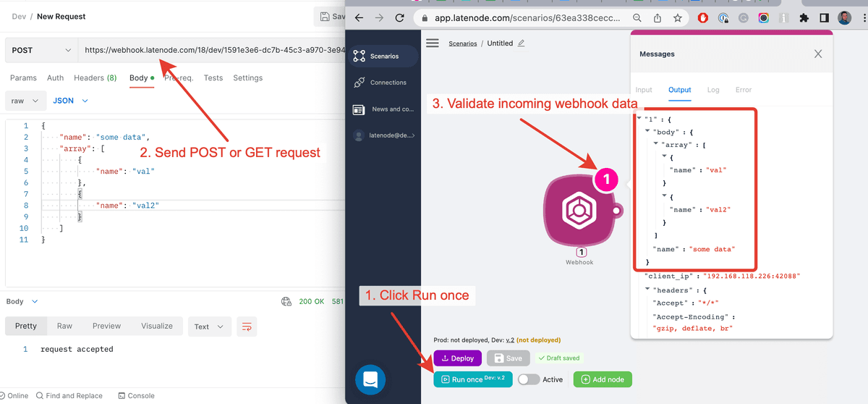Click the webhook node icon on canvas
This screenshot has width=868, height=404.
tap(579, 209)
